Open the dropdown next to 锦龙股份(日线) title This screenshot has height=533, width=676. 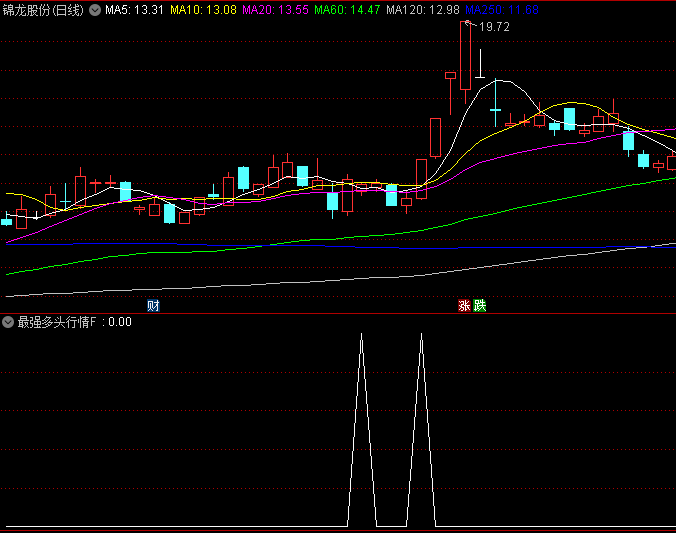click(95, 10)
